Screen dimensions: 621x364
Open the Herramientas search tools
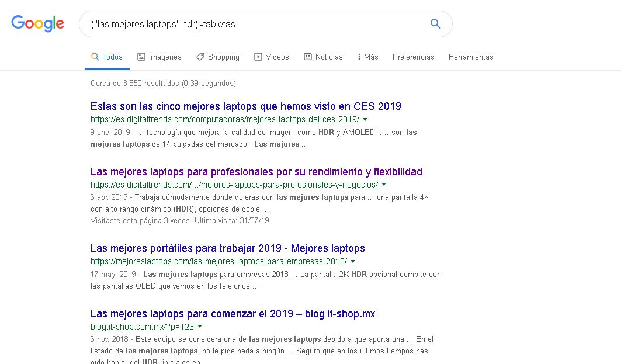471,57
